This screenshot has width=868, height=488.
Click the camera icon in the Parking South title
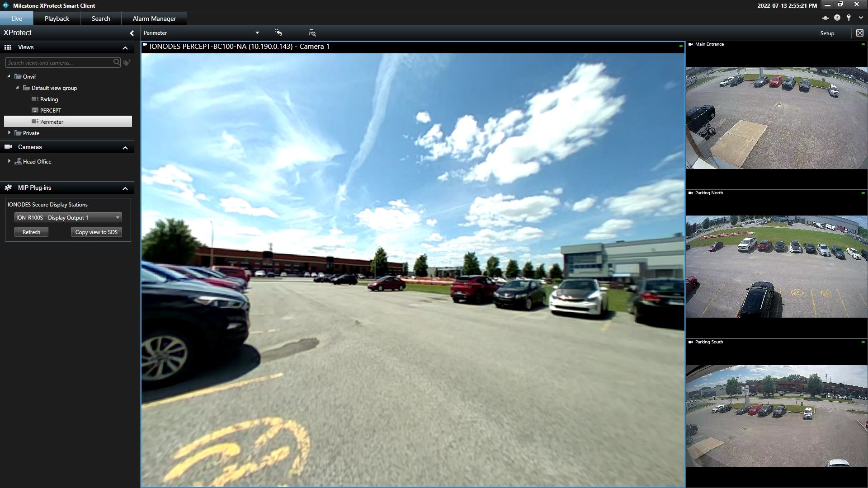click(x=691, y=342)
